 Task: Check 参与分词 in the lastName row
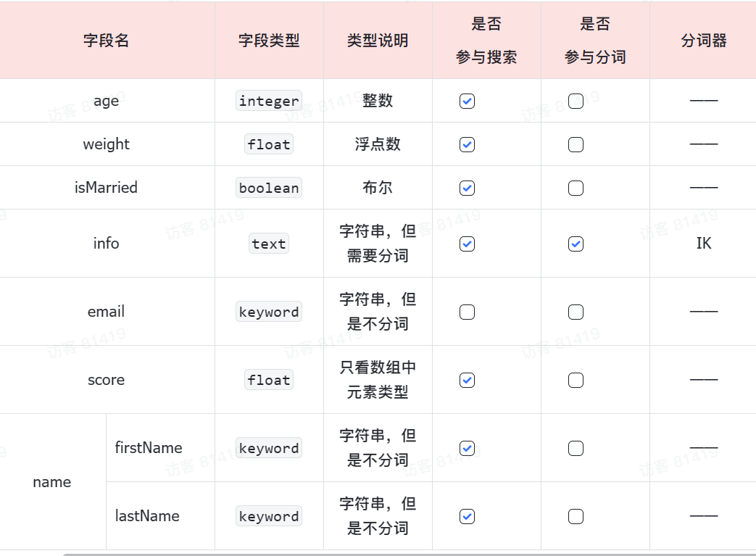coord(576,517)
